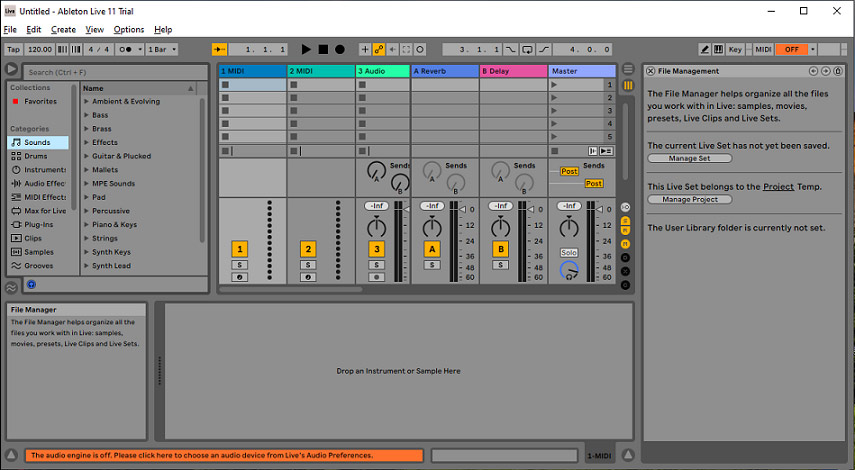Select Favorites in Collections
This screenshot has height=470, width=855.
[40, 101]
